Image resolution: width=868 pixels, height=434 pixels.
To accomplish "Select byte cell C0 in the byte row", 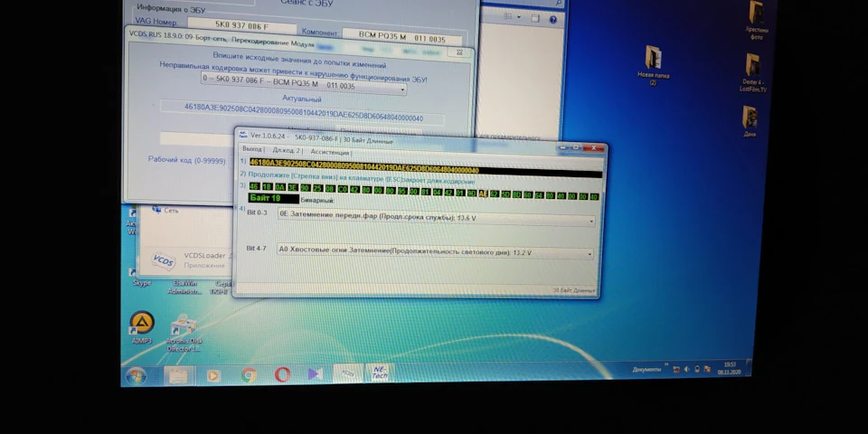I will (343, 189).
